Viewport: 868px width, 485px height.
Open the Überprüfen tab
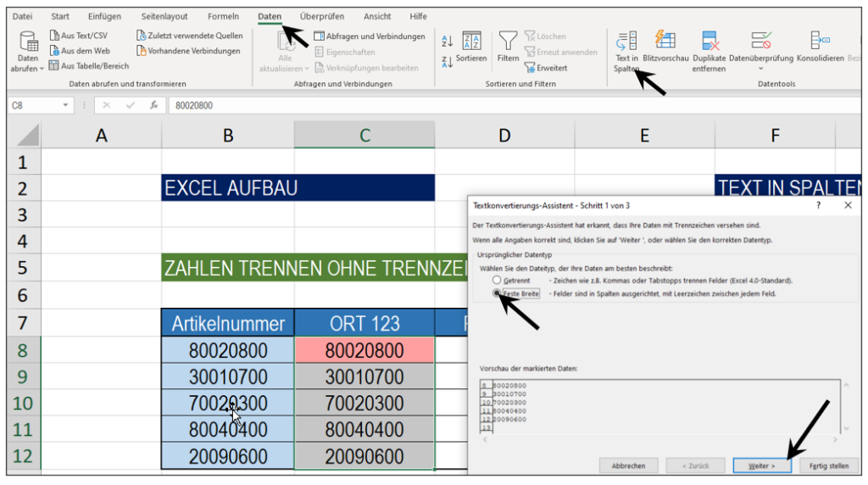pos(321,16)
